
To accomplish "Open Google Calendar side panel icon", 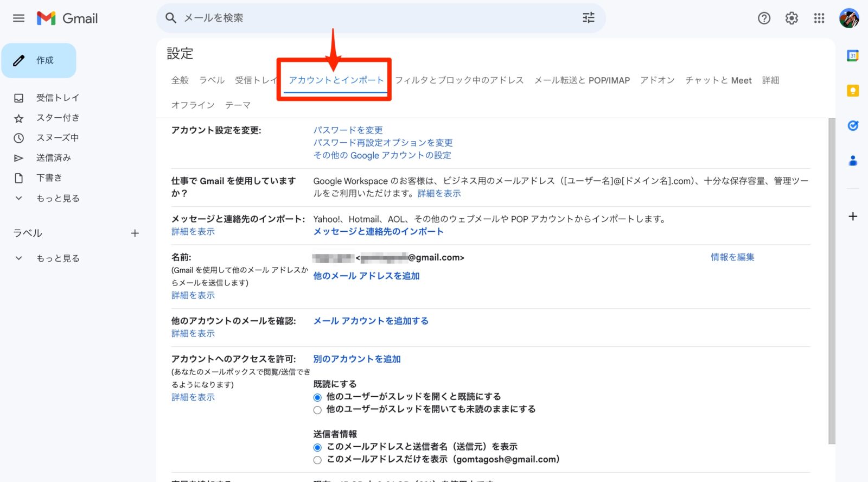I will pyautogui.click(x=853, y=55).
